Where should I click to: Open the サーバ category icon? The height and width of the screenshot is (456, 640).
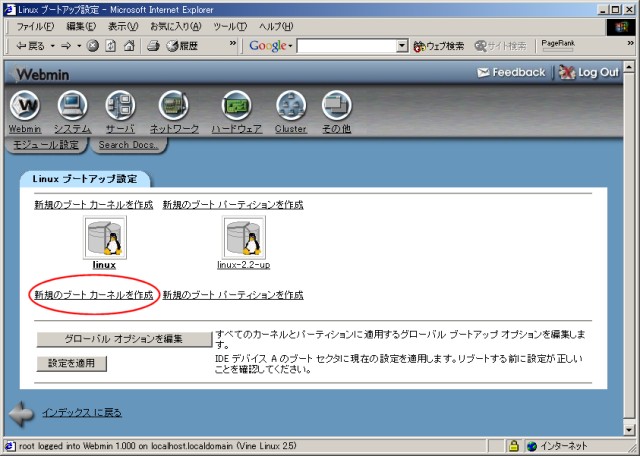coord(120,105)
